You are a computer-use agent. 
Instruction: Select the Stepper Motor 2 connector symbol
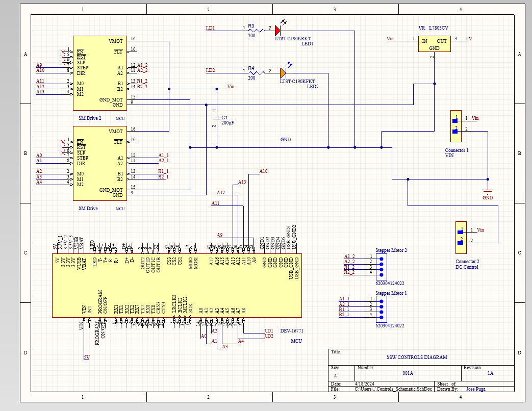pyautogui.click(x=382, y=267)
